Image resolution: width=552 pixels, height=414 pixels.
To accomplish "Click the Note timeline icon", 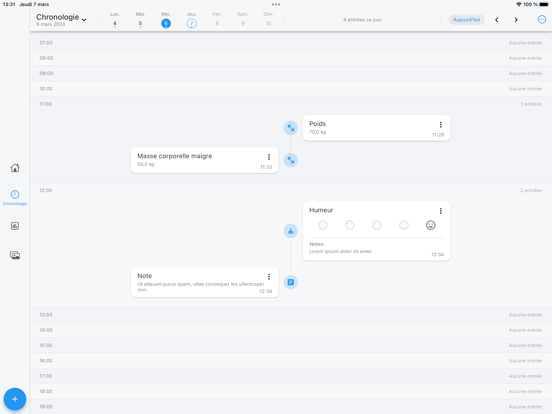I will pyautogui.click(x=290, y=282).
